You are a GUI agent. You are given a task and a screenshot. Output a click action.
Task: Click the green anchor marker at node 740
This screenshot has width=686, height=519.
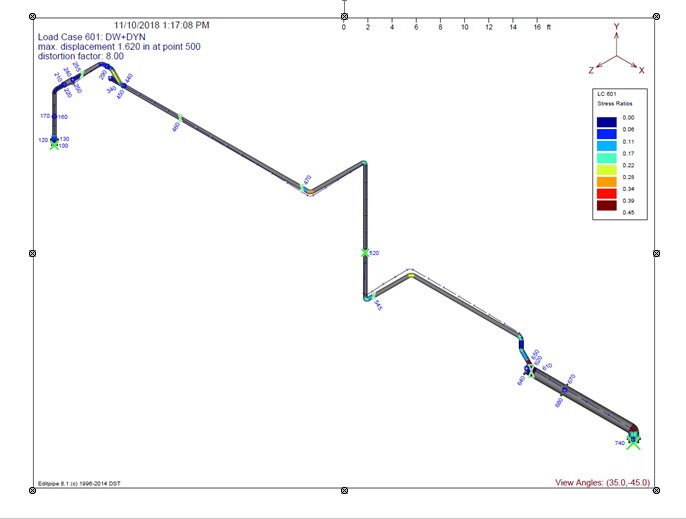[633, 442]
